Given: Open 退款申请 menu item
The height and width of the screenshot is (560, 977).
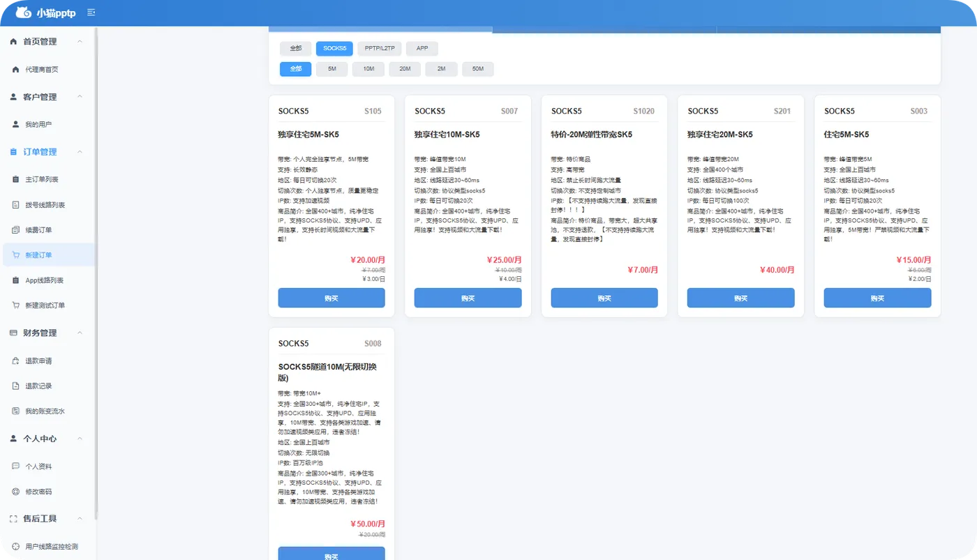Looking at the screenshot, I should 48,361.
